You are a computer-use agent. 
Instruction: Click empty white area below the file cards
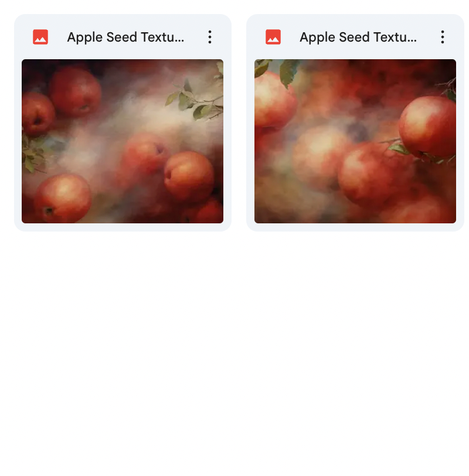tap(235, 349)
